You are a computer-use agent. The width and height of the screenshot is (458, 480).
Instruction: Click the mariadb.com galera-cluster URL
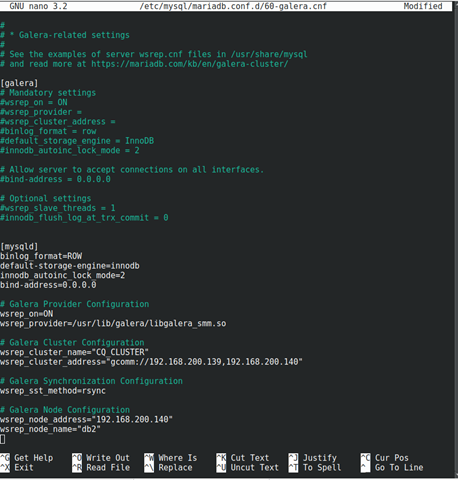coord(190,64)
